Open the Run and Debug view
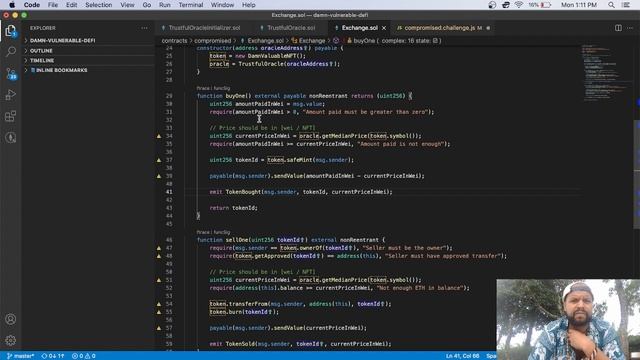Viewport: 640px width, 360px height. (11, 95)
